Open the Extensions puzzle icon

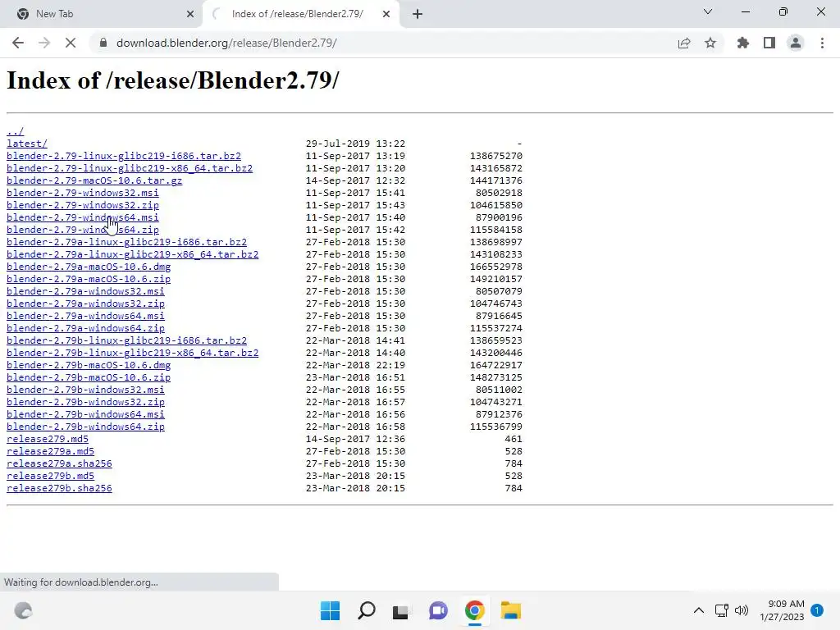pos(743,43)
